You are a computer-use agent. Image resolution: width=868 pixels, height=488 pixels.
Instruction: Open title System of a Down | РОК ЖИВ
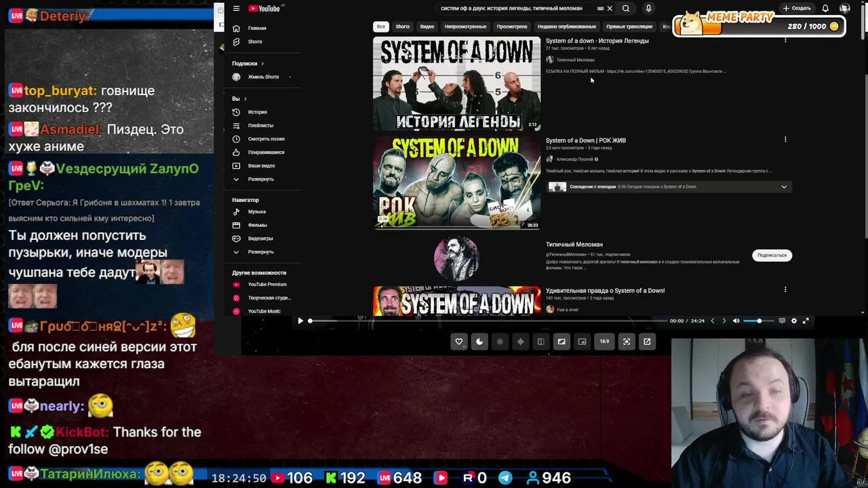click(586, 140)
